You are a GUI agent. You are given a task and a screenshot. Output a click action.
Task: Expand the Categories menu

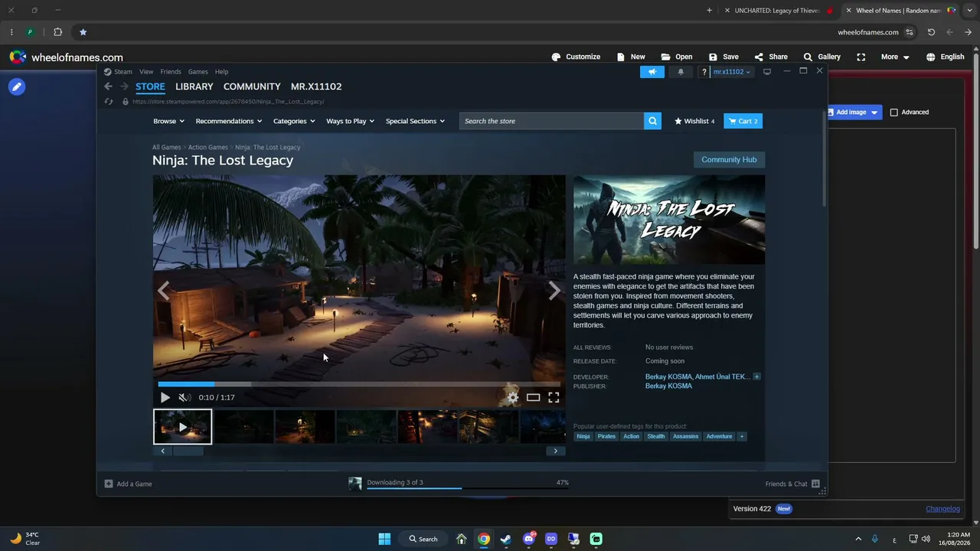click(294, 121)
